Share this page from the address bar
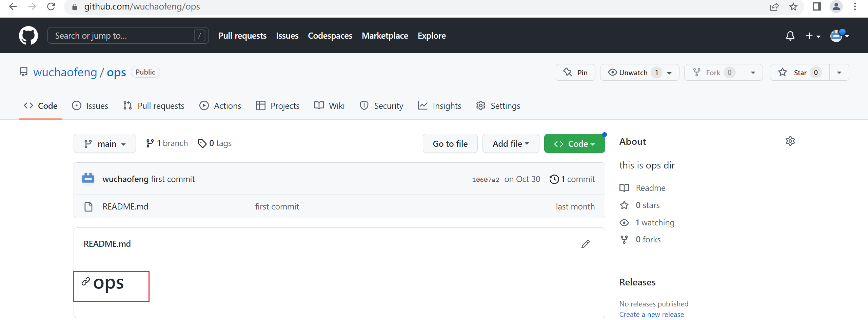 tap(774, 6)
